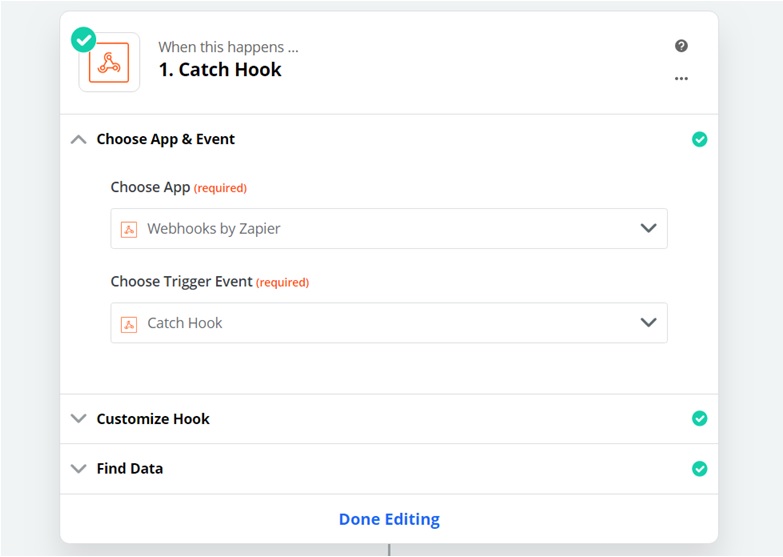Collapse the Choose App & Event section
The image size is (783, 557).
(x=79, y=140)
